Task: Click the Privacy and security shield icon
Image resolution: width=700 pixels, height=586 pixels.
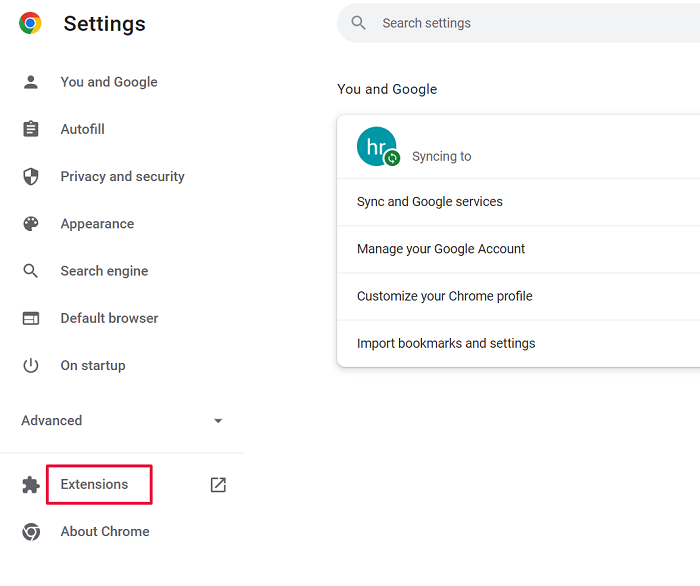Action: (31, 176)
